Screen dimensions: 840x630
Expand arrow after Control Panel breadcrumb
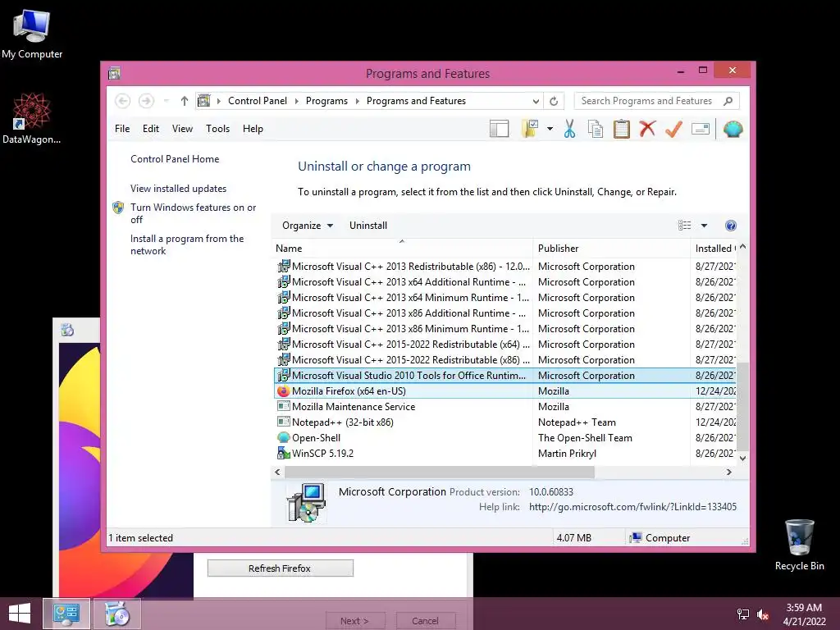pos(297,101)
